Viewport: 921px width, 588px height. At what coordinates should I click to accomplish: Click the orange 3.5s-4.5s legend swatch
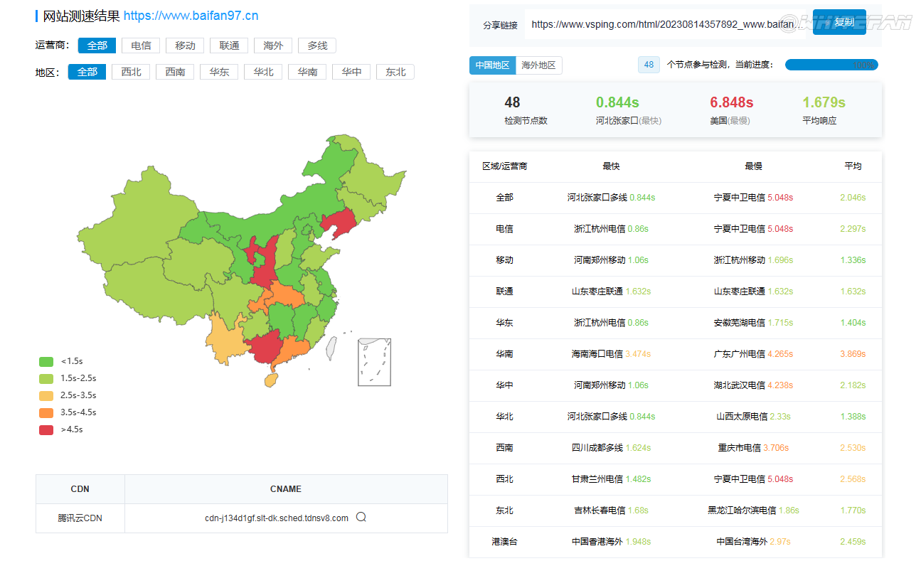click(x=46, y=412)
